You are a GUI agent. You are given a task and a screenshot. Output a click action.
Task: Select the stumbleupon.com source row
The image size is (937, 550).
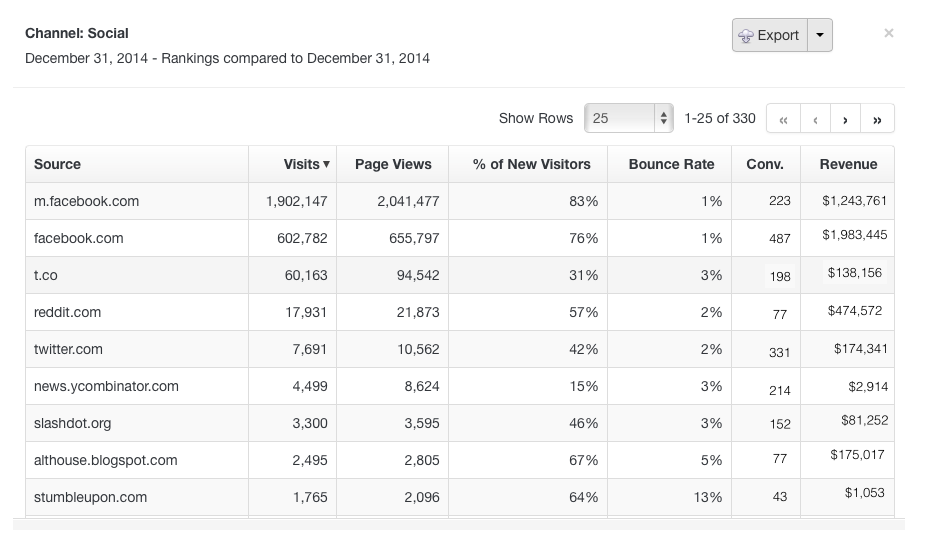coord(90,497)
